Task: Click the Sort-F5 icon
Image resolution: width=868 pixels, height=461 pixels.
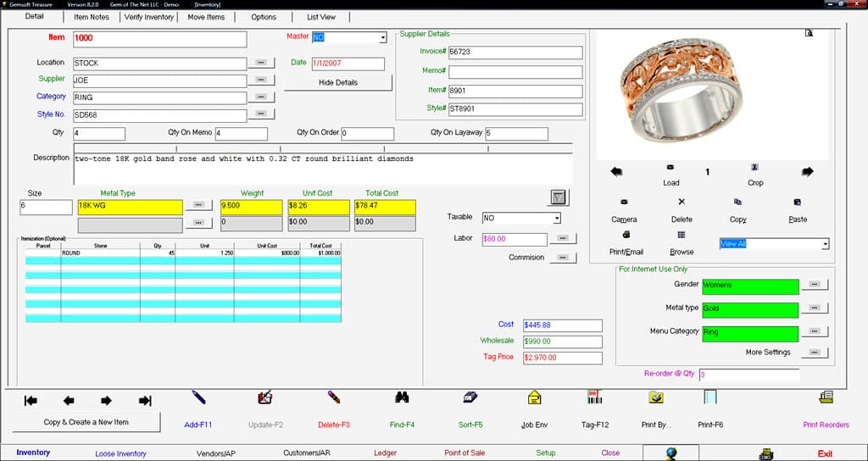Action: pos(470,397)
